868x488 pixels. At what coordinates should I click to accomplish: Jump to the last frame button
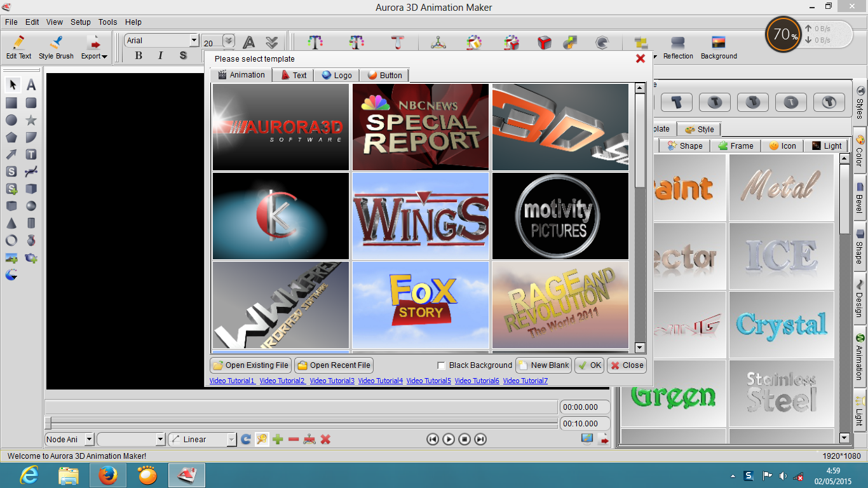480,439
